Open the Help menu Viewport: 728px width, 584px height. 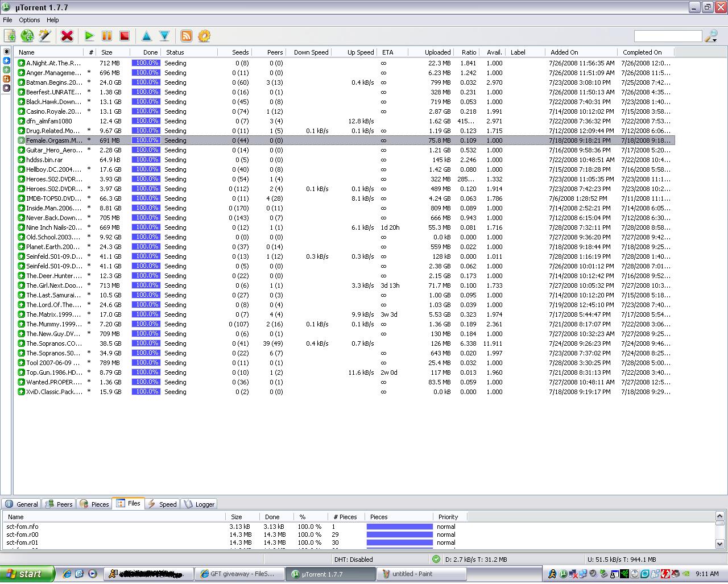[53, 20]
